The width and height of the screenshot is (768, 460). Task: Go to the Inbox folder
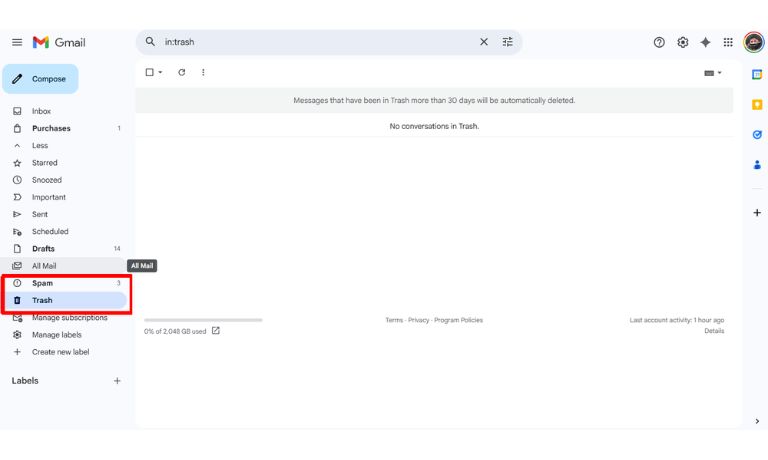41,111
